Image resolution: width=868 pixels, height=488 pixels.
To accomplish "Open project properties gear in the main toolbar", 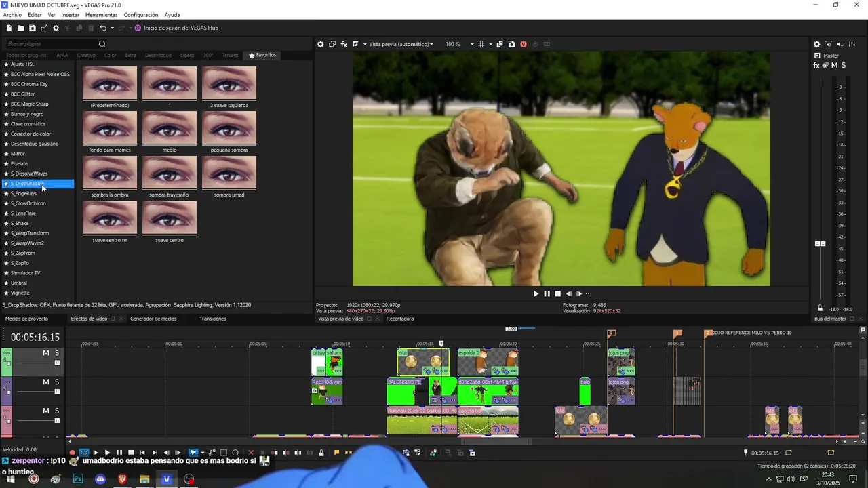I will [56, 28].
